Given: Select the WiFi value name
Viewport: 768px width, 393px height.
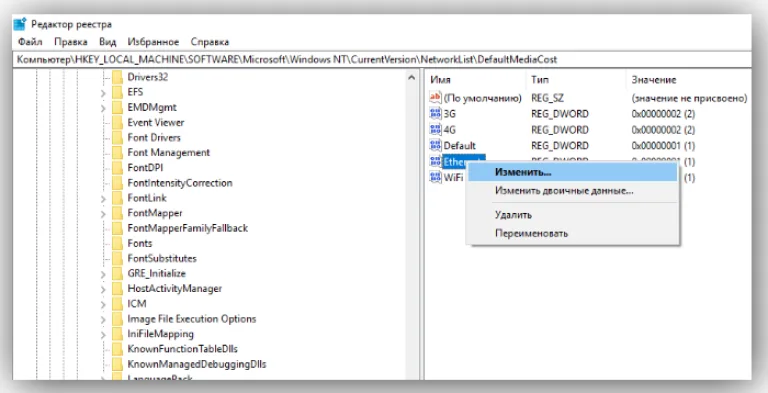Looking at the screenshot, I should [453, 177].
